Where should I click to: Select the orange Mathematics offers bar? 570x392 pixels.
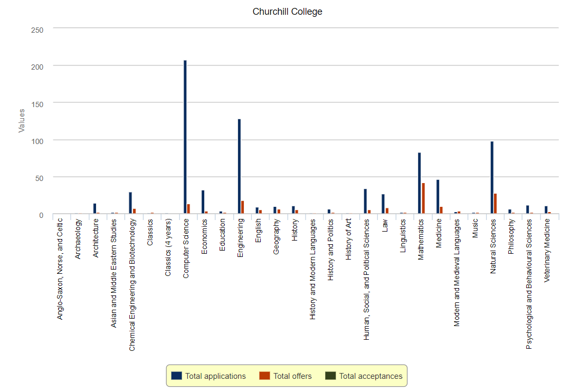click(x=423, y=198)
